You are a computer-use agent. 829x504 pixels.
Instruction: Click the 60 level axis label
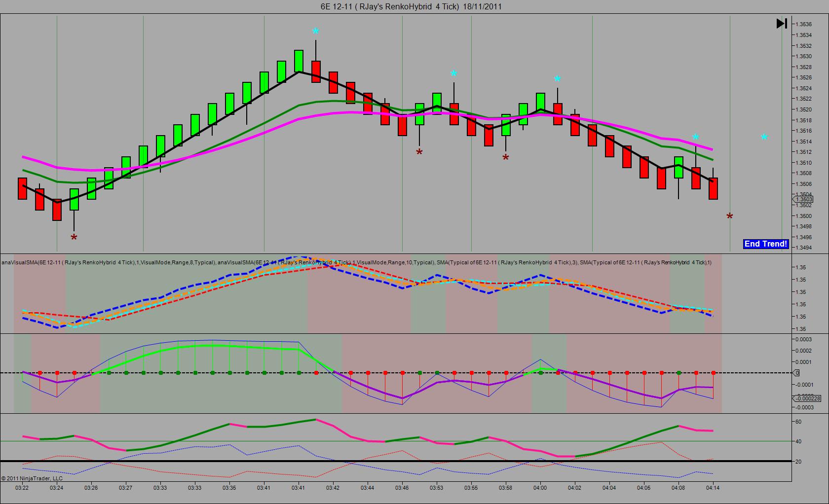click(x=798, y=422)
